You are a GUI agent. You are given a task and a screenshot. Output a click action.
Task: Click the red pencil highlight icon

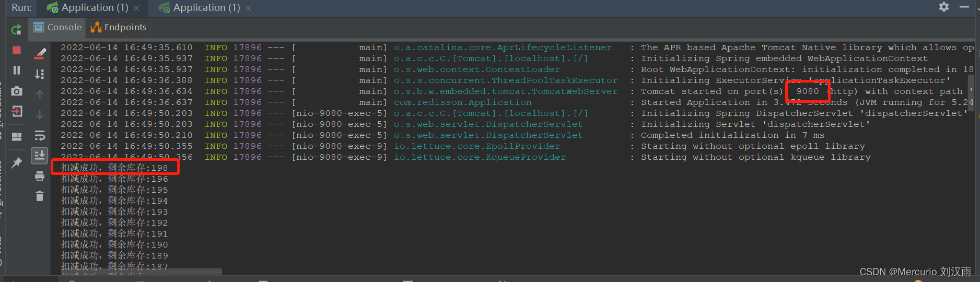tap(40, 53)
